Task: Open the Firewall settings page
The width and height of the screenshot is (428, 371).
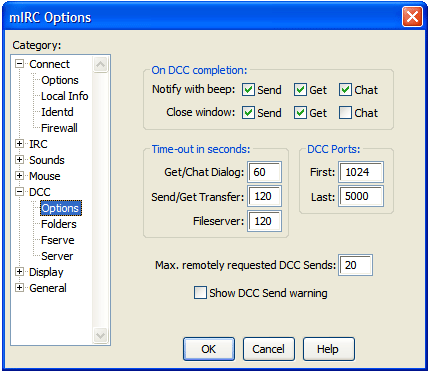Action: coord(59,128)
